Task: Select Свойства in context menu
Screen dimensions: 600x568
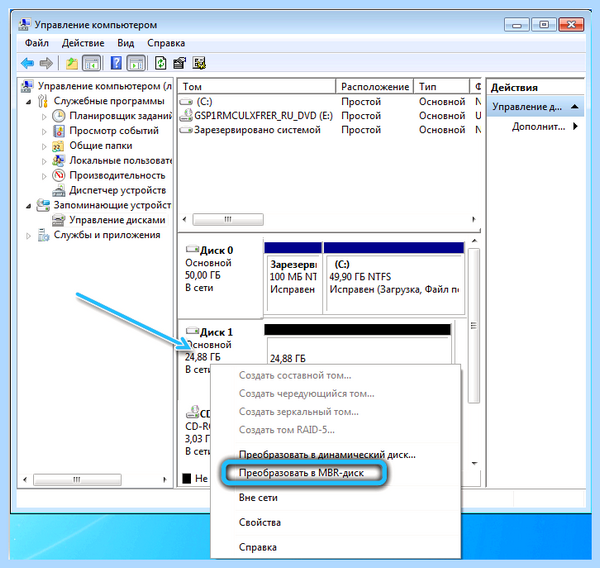Action: [x=260, y=522]
